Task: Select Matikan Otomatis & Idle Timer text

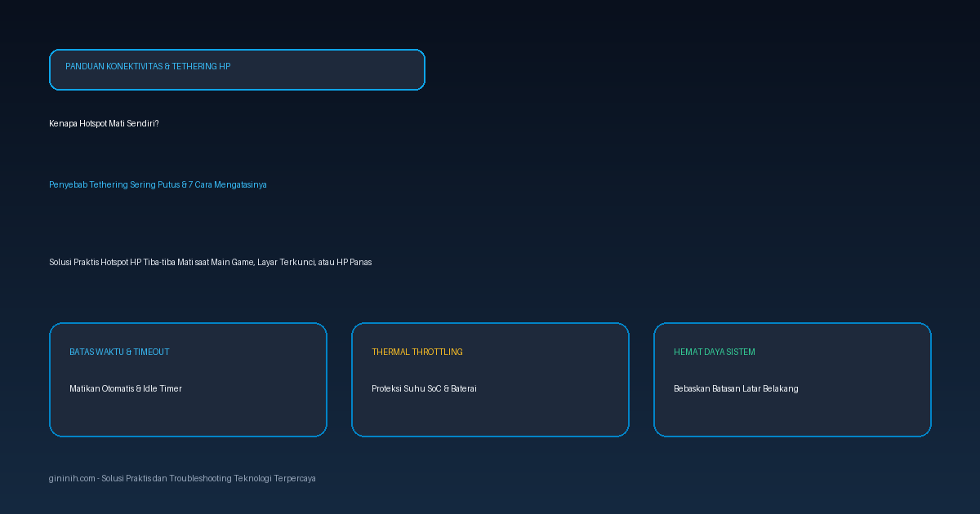Action: 126,388
